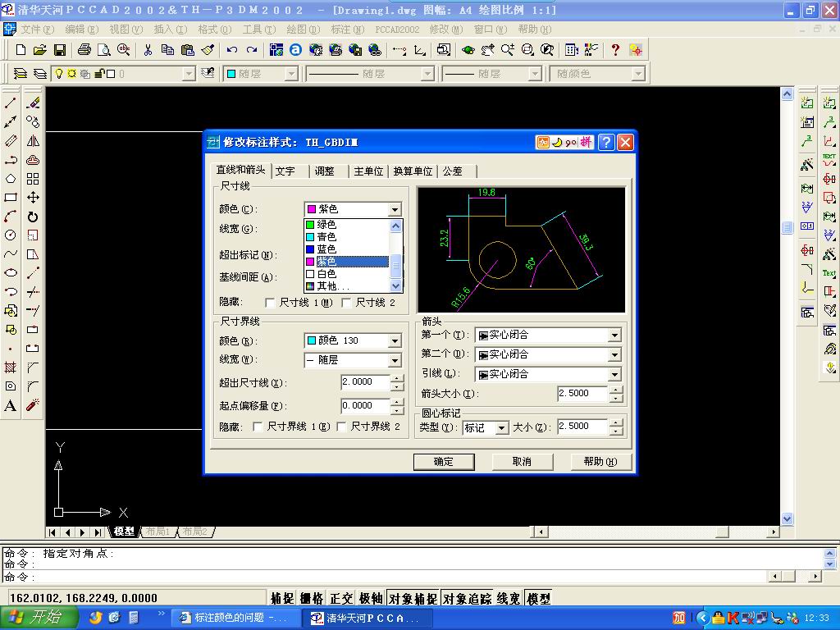The image size is (840, 630).
Task: Open extension line color 130 dropdown
Action: [395, 340]
